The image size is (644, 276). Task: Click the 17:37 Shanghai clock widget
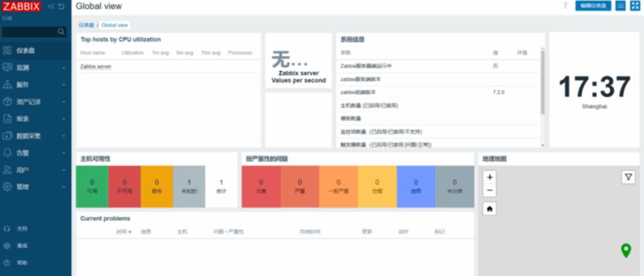pyautogui.click(x=594, y=91)
